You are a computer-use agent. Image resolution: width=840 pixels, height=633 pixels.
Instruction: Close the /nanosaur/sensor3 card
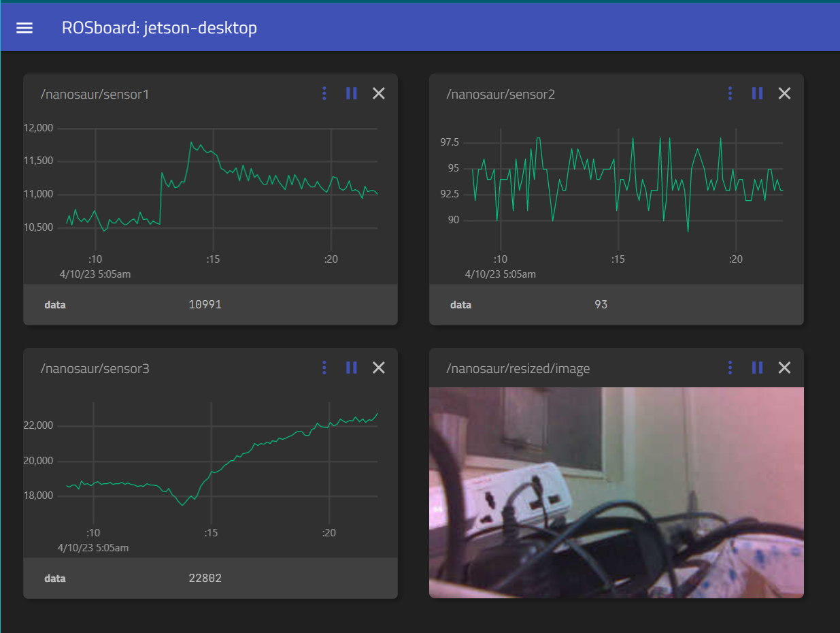pos(379,368)
